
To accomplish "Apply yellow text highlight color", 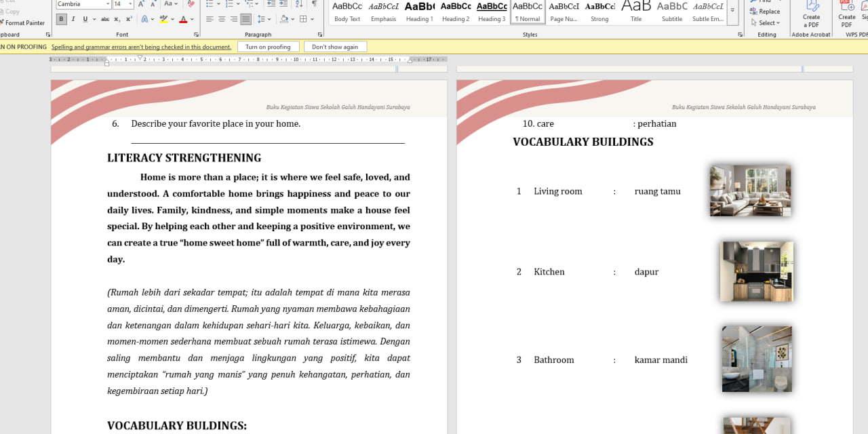I will point(163,19).
